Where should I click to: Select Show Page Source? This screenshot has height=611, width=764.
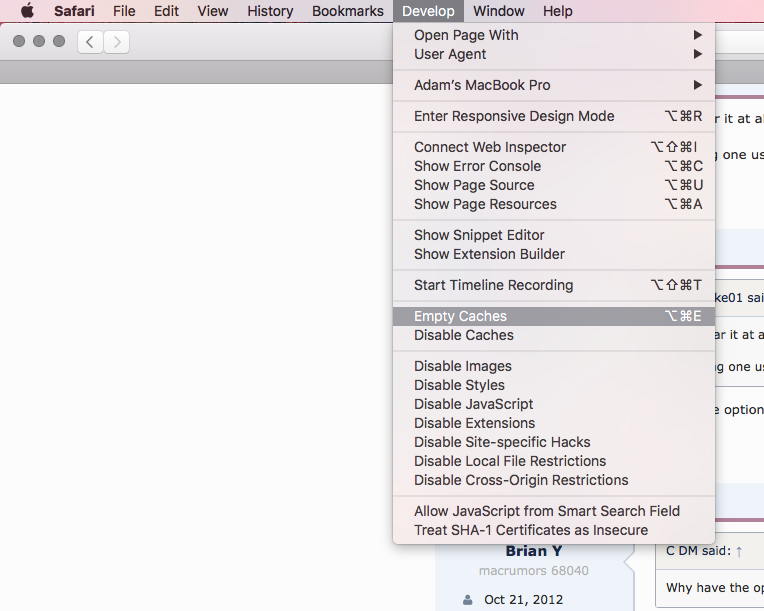click(x=554, y=185)
